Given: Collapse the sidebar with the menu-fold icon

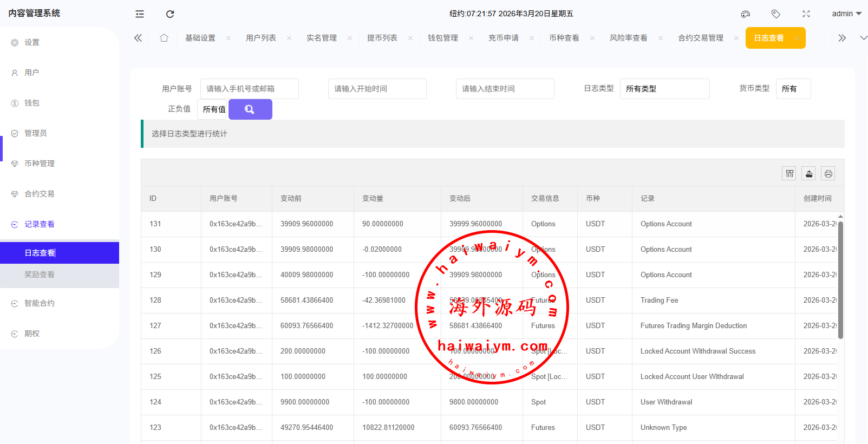Looking at the screenshot, I should (140, 14).
